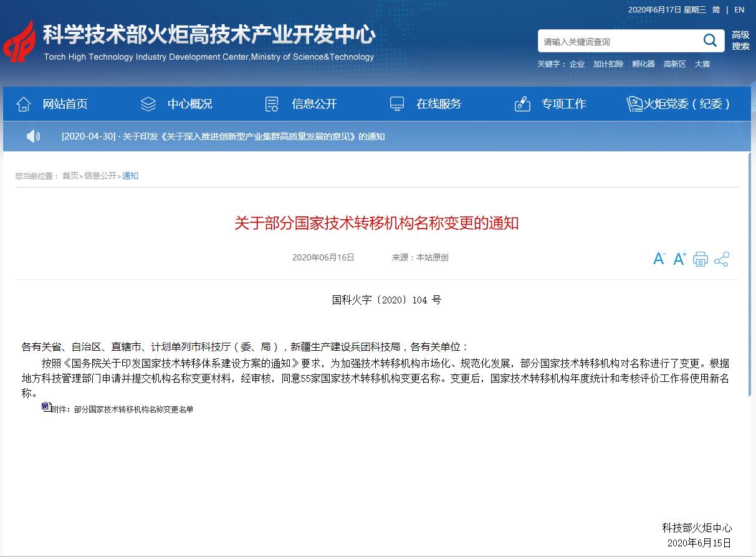The image size is (756, 557).
Task: Click the signature 科技部火炬中心
Action: [x=697, y=528]
